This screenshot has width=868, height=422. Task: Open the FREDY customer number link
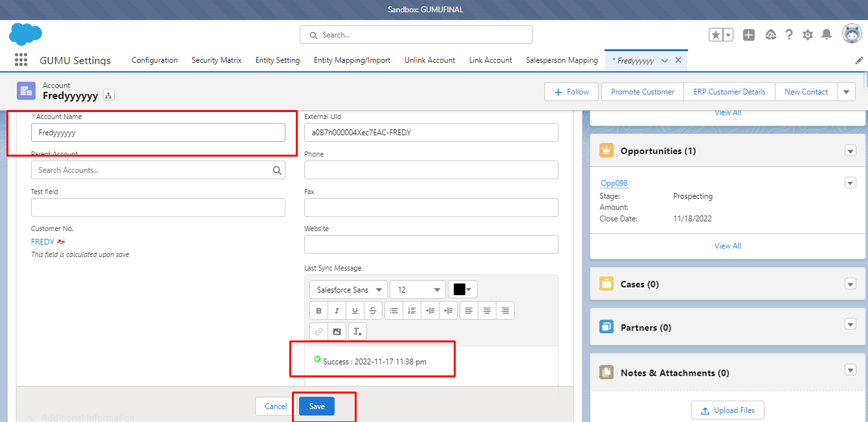(43, 242)
